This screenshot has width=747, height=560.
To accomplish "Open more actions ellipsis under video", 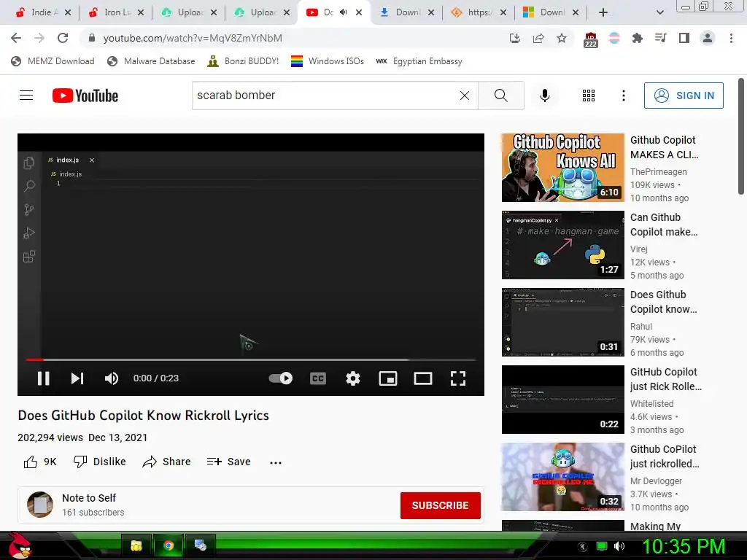I will point(275,462).
